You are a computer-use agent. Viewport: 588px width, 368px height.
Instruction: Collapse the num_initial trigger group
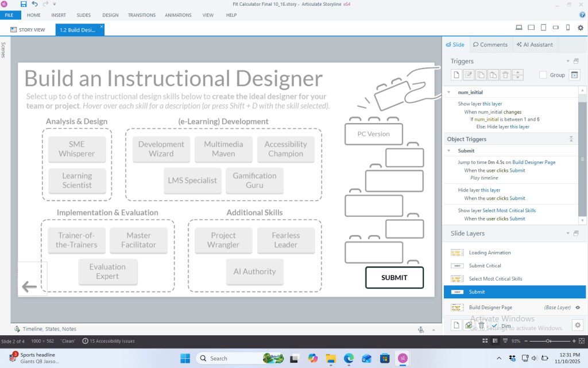449,92
